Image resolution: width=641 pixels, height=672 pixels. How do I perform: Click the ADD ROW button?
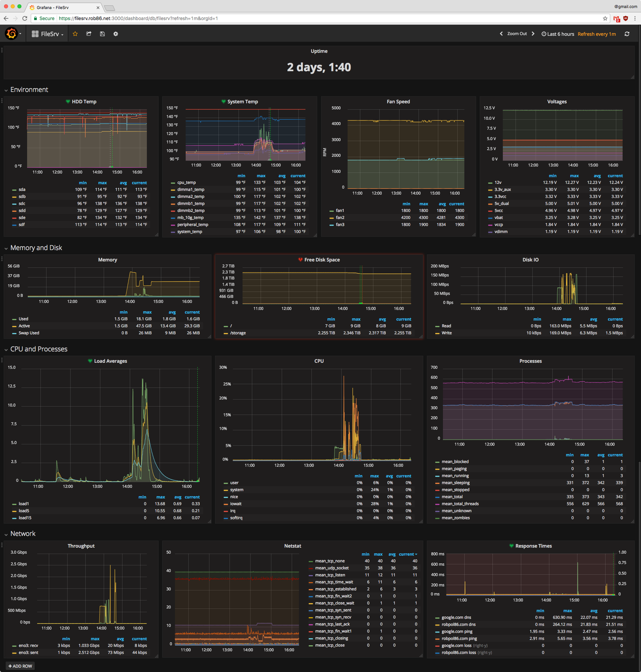pos(20,666)
